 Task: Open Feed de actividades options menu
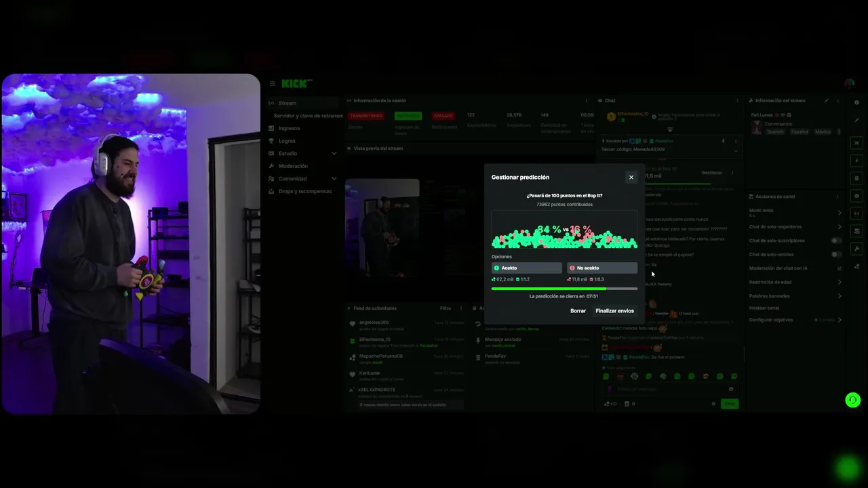(x=461, y=308)
